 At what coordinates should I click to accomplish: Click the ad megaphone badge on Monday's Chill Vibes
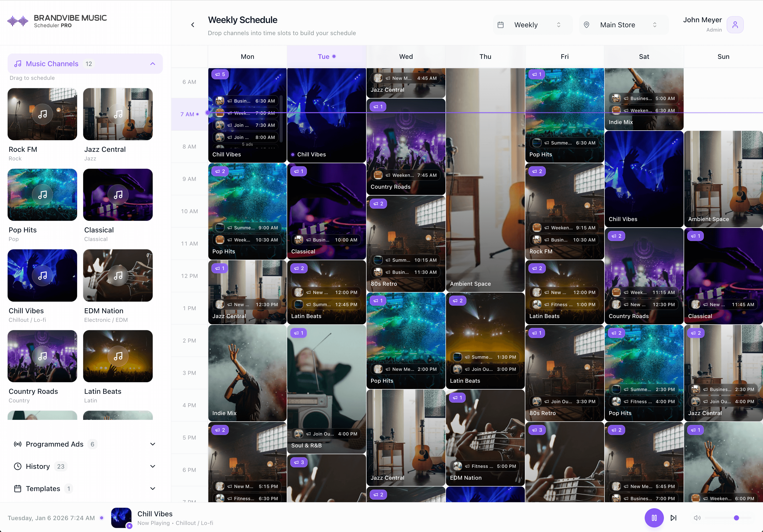(x=220, y=74)
